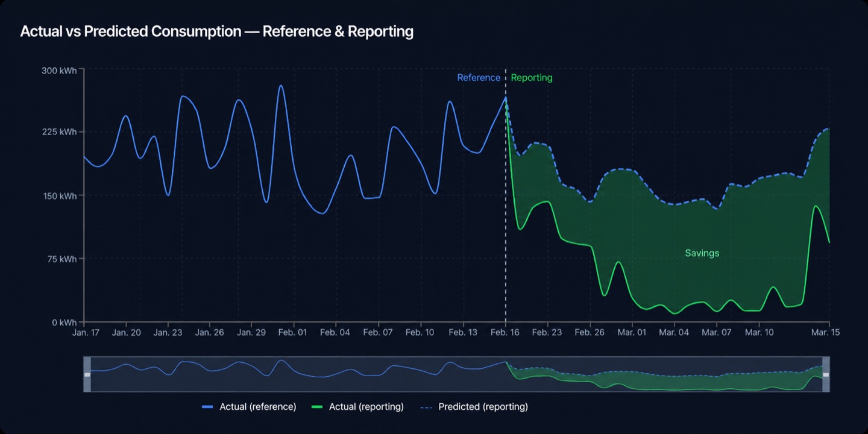Click the Feb. 13 x-axis label

(462, 333)
